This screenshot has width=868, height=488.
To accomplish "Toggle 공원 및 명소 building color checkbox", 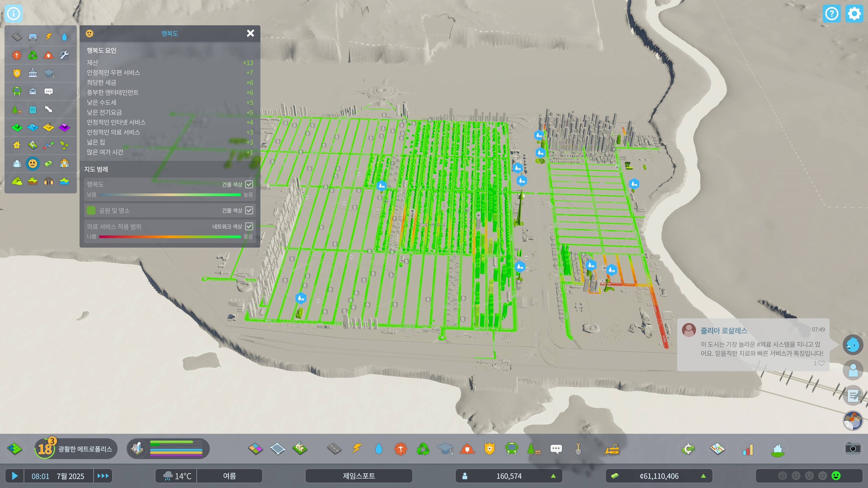I will (x=249, y=211).
